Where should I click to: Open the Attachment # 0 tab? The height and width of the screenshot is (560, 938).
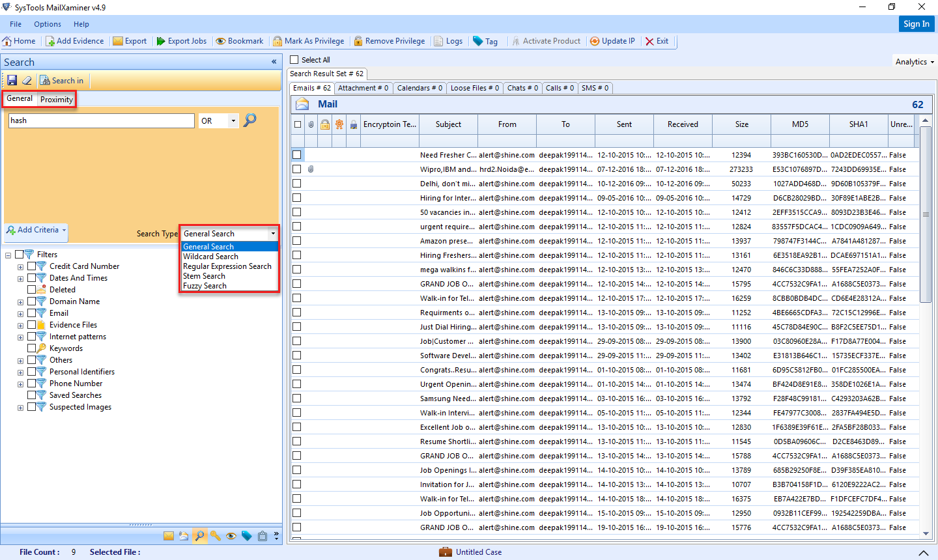(363, 88)
